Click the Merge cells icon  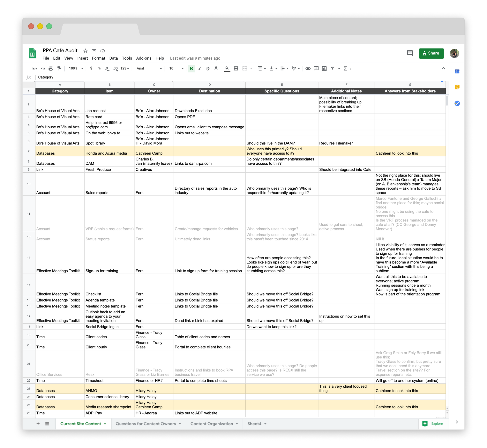coord(245,69)
